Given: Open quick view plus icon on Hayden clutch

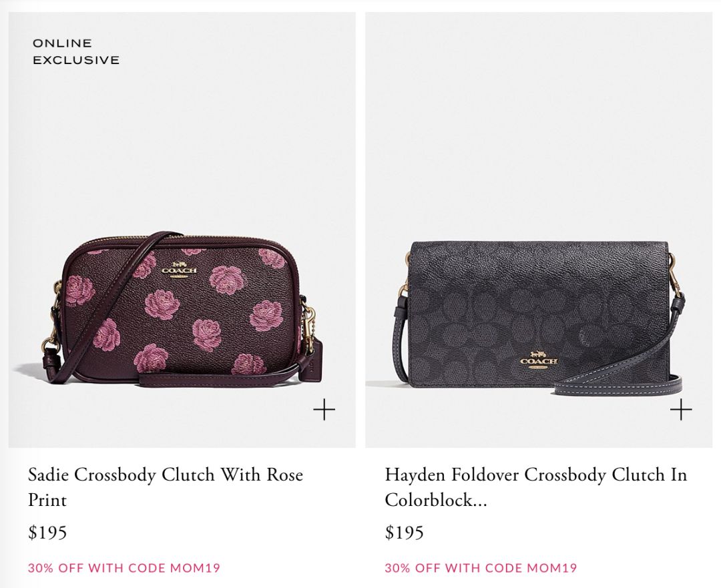Looking at the screenshot, I should (x=681, y=409).
